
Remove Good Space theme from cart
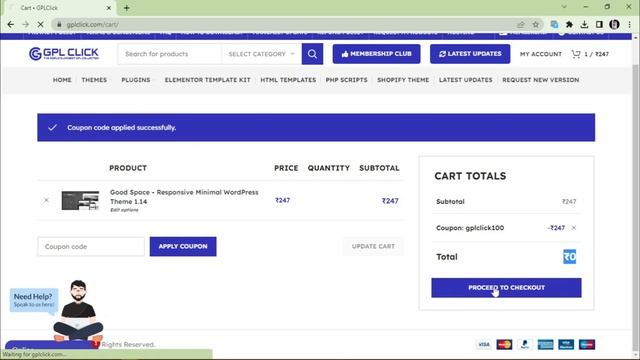tap(46, 200)
